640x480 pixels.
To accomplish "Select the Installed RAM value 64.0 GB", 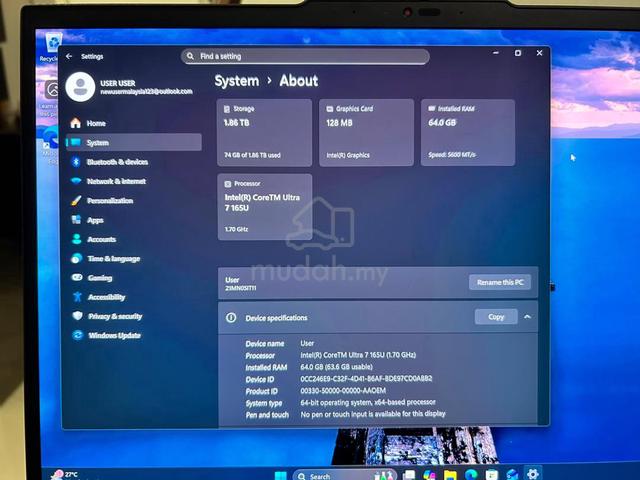I will [x=336, y=367].
